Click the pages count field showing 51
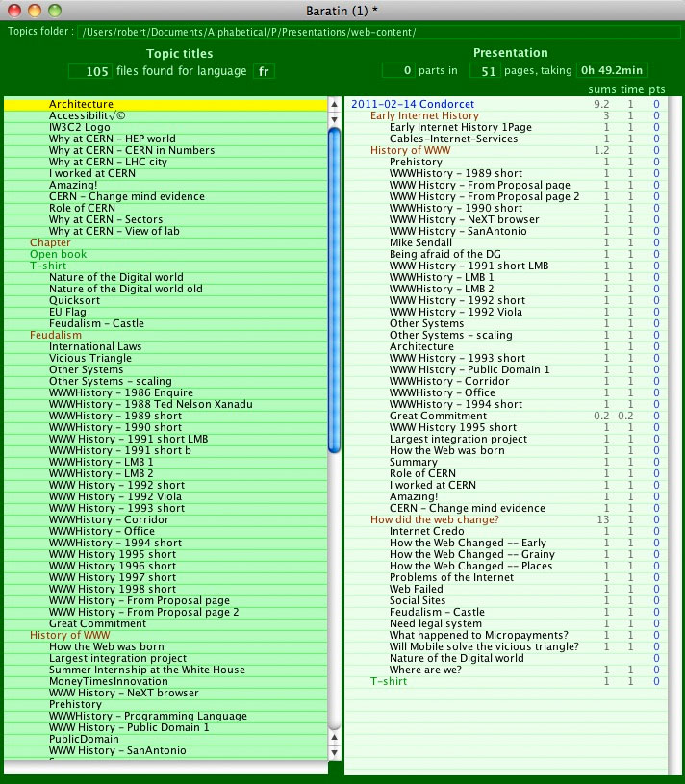Screen dimensions: 685x784 (488, 71)
